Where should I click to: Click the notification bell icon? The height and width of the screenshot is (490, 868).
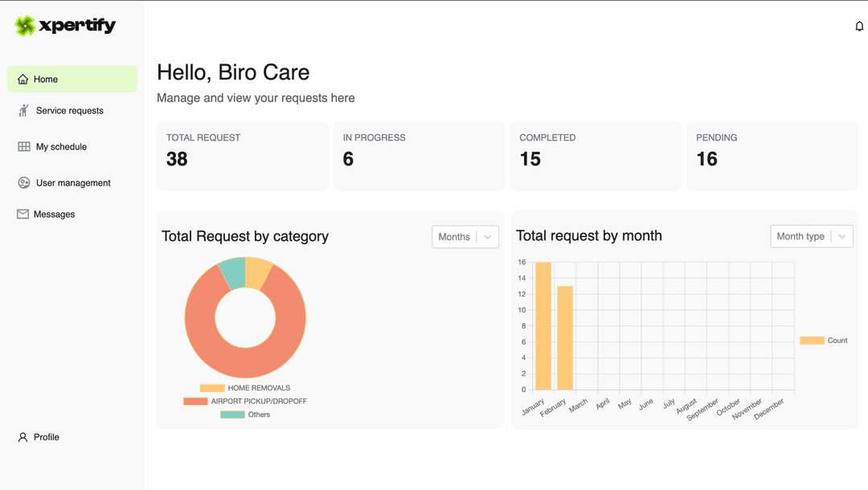tap(859, 27)
